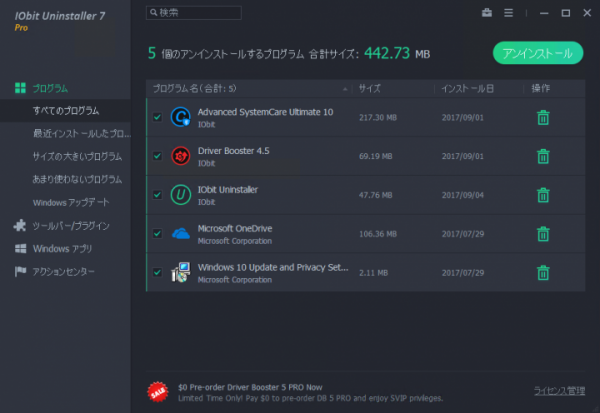Open the hamburger options menu
Viewport: 600px width, 413px height.
508,13
